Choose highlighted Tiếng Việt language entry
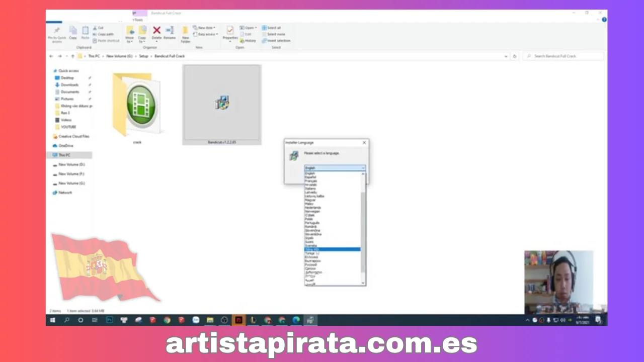The image size is (644, 362). click(x=333, y=249)
